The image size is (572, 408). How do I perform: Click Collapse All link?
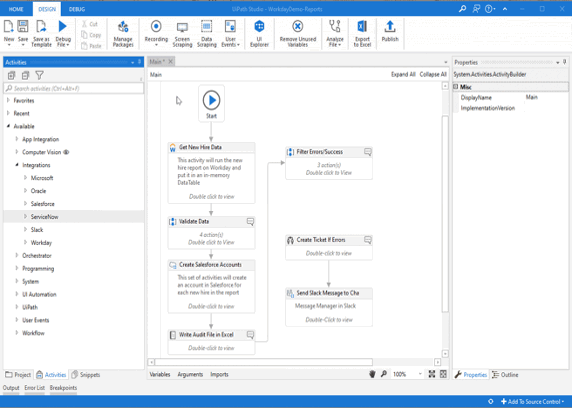point(433,74)
